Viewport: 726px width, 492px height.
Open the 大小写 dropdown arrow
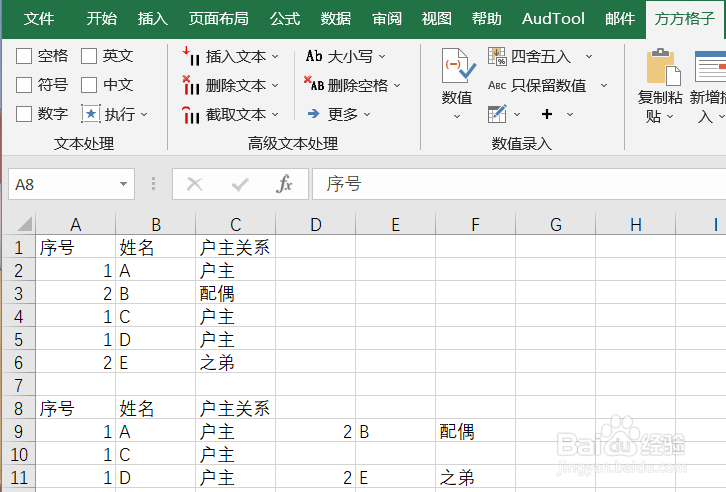[382, 56]
